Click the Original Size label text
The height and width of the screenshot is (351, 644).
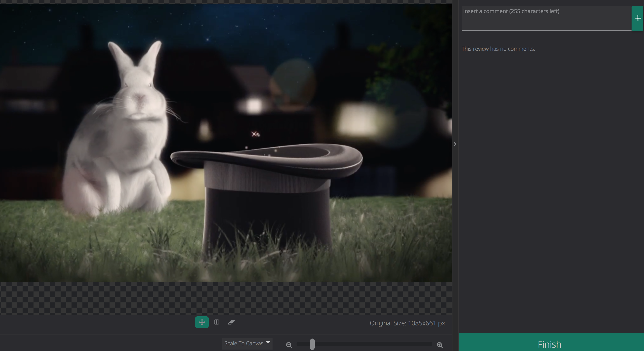pyautogui.click(x=407, y=323)
